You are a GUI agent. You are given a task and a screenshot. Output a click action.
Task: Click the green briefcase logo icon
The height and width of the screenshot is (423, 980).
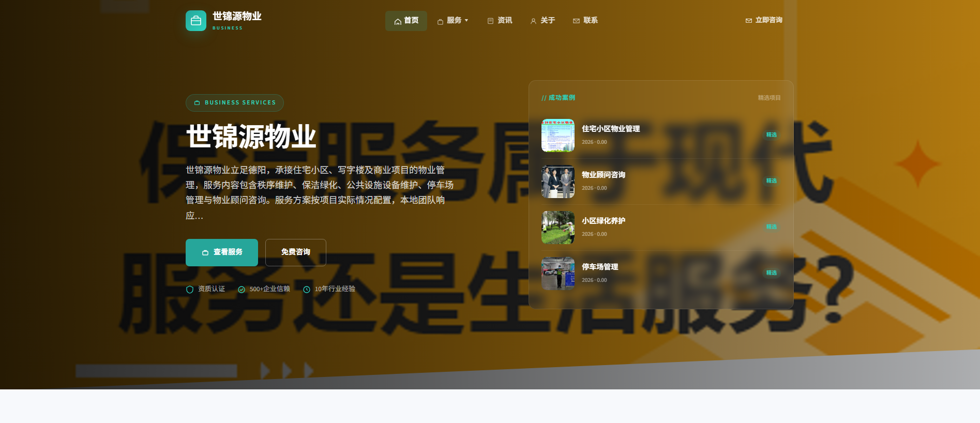(x=196, y=21)
